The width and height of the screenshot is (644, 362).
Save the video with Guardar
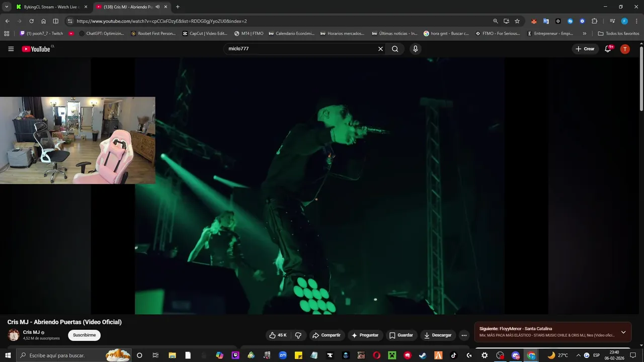click(401, 335)
